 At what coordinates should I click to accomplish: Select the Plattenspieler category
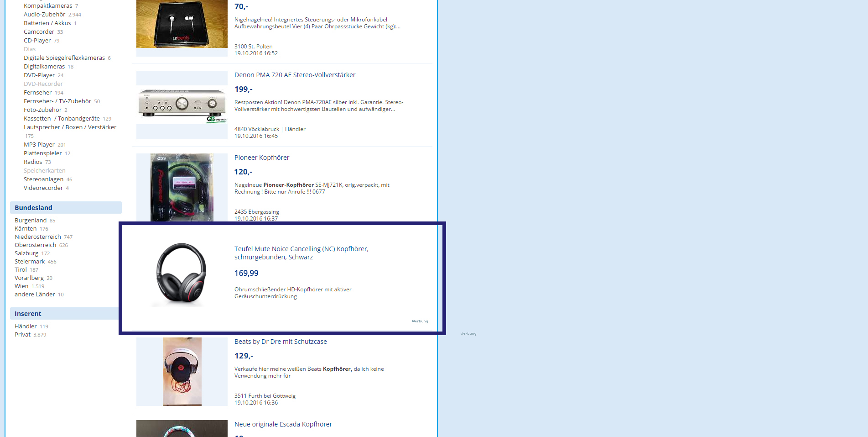(x=42, y=153)
